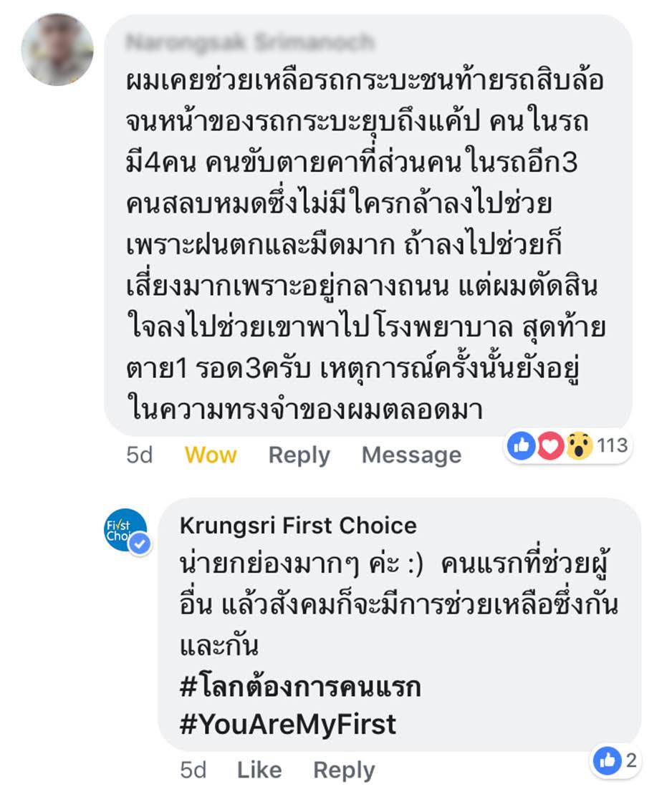Click the thumbs-up icon next to 2
This screenshot has height=802, width=672.
pos(607,760)
